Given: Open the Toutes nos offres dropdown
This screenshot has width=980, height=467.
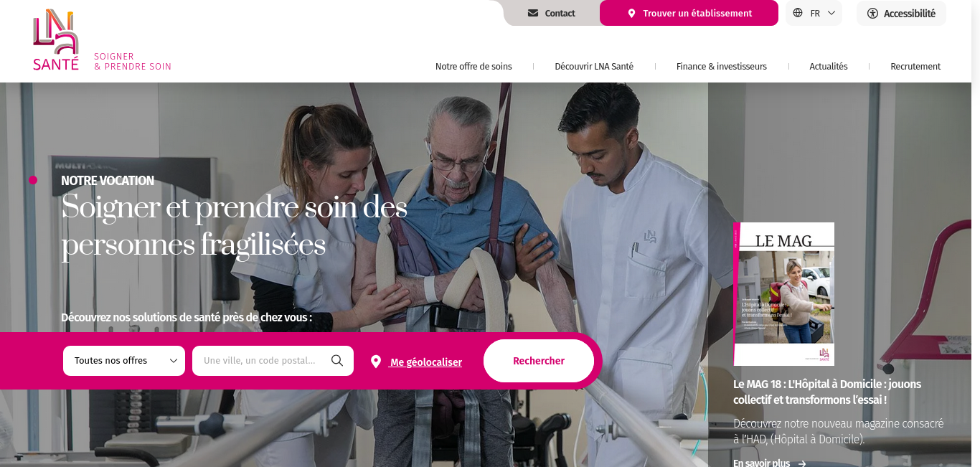Looking at the screenshot, I should tap(124, 361).
